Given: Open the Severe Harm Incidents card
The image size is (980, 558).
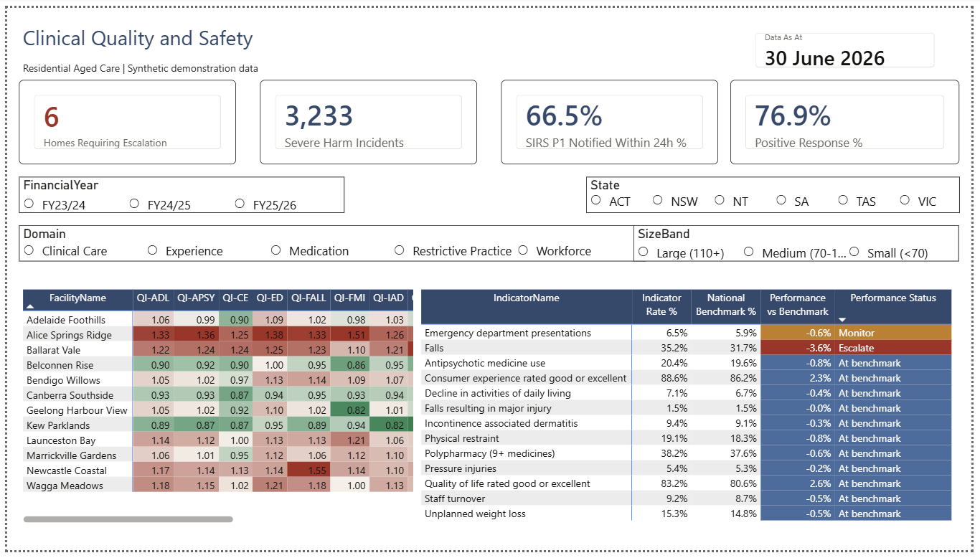Looking at the screenshot, I should (368, 123).
